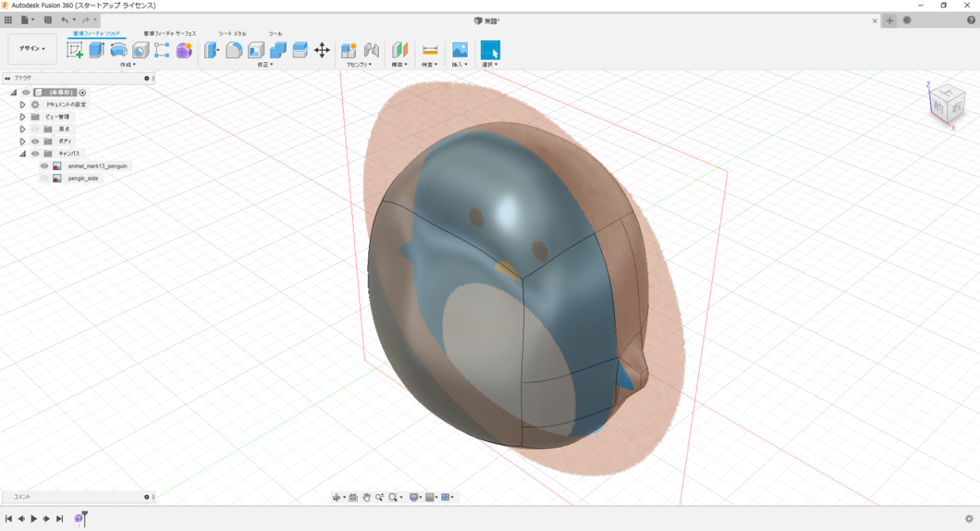
Task: Select the Create Sketch tool
Action: (x=75, y=51)
